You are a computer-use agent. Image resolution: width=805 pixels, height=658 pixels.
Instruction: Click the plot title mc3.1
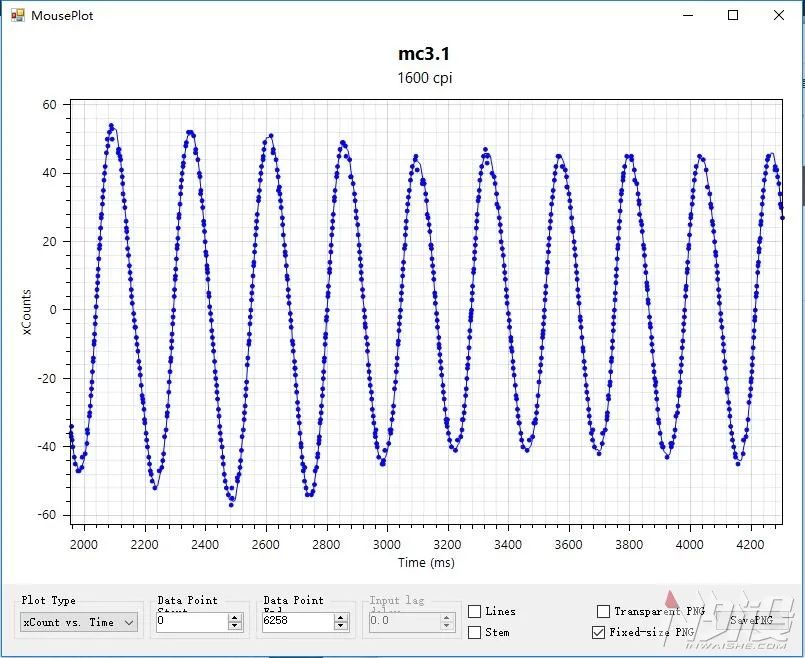click(424, 55)
